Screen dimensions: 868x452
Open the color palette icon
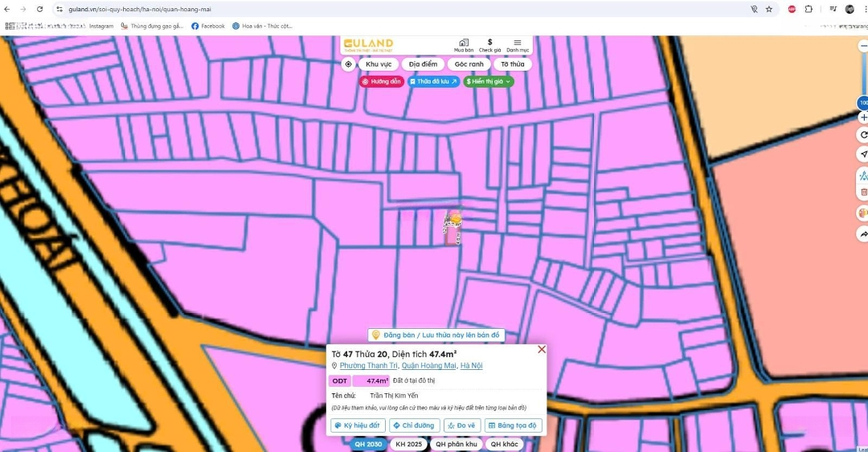[x=863, y=213]
